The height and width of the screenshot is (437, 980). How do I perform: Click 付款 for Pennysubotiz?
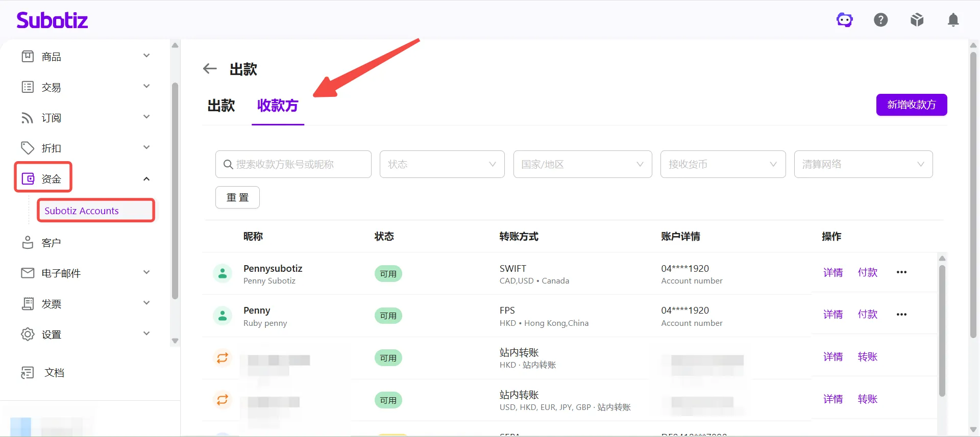click(x=868, y=273)
